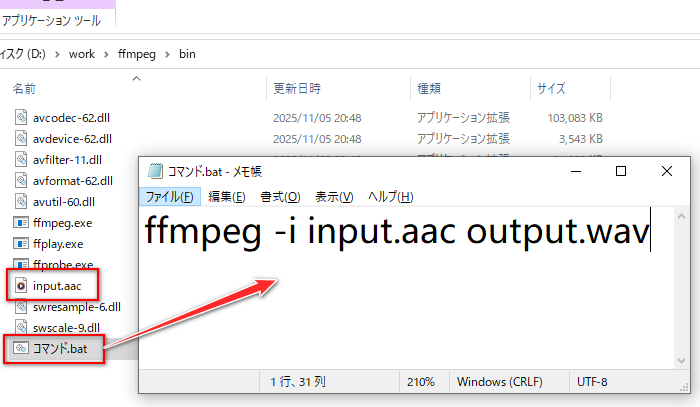The width and height of the screenshot is (700, 407).
Task: Click the avutil-60.dll file icon
Action: 21,201
